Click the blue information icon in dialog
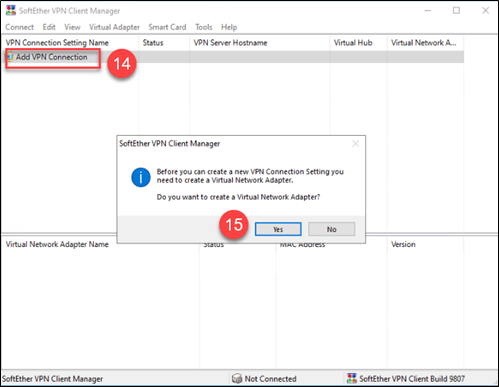The image size is (499, 387). pos(141,177)
